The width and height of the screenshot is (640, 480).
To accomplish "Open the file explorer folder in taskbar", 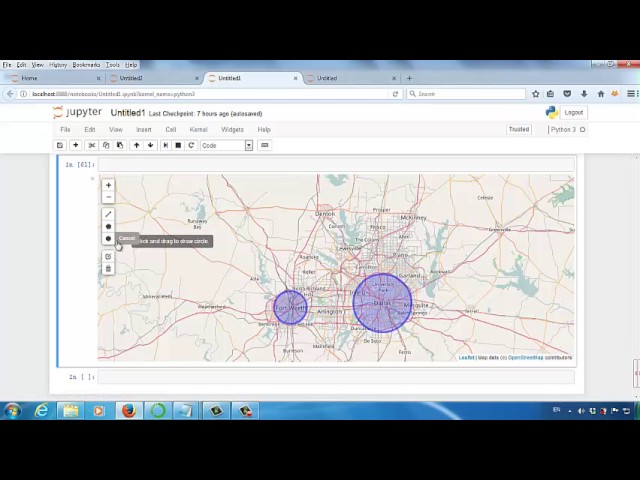I will [x=70, y=410].
